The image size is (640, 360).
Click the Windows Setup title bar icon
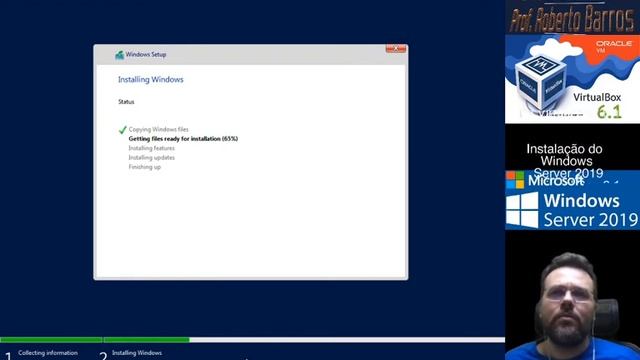click(x=120, y=55)
